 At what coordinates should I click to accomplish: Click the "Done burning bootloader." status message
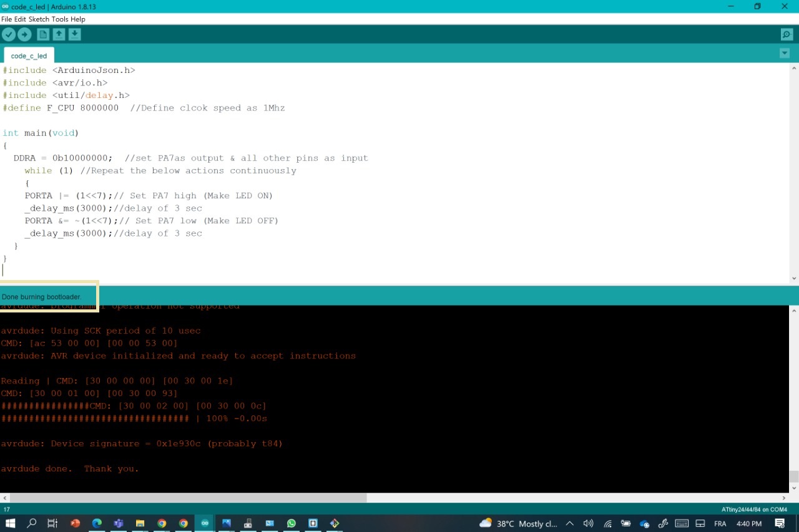click(42, 297)
